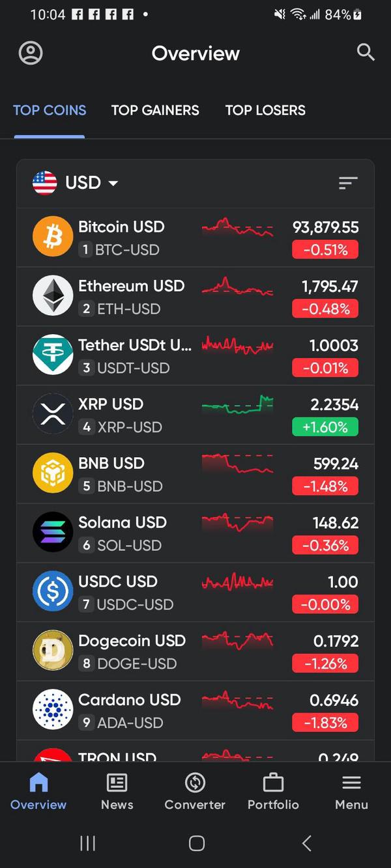Open the user profile icon

31,53
